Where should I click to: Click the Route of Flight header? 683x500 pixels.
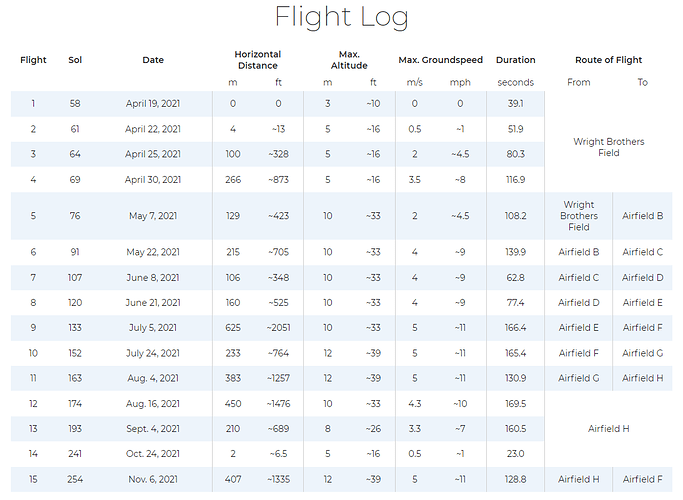pyautogui.click(x=608, y=60)
